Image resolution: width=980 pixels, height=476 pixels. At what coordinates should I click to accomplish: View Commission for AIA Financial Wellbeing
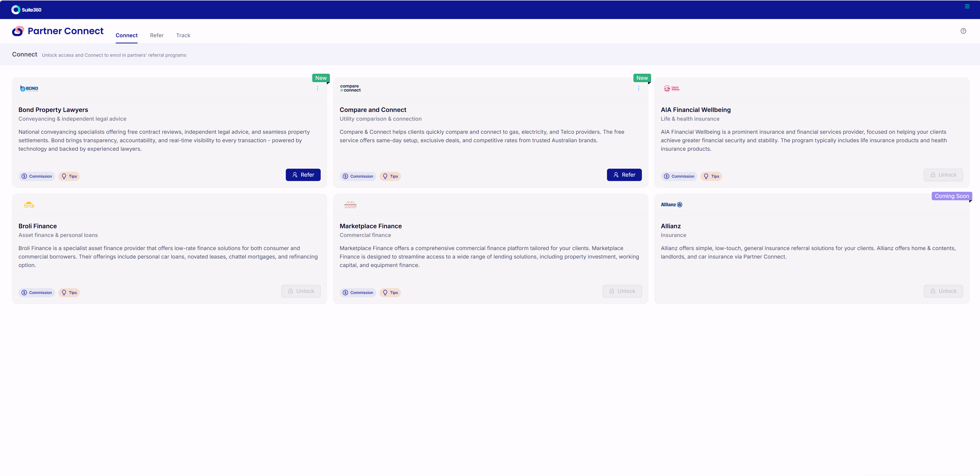coord(679,176)
